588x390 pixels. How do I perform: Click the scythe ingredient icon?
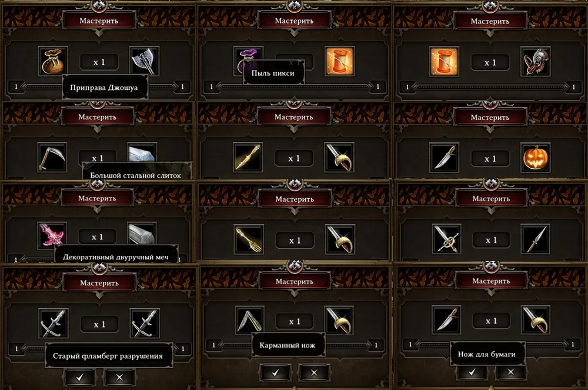[52, 158]
